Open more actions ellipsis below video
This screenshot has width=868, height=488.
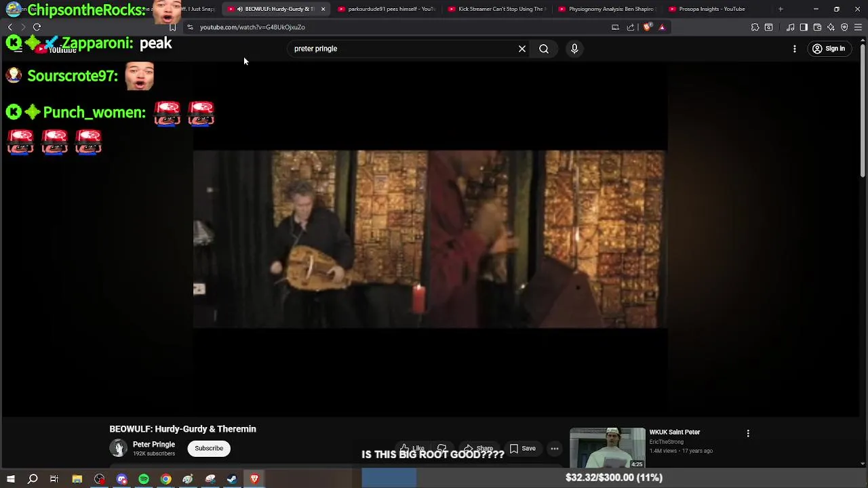pyautogui.click(x=555, y=448)
